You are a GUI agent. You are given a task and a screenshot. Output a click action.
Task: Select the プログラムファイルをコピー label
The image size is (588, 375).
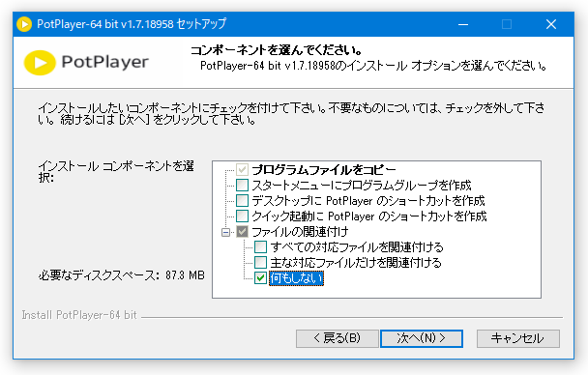[324, 170]
